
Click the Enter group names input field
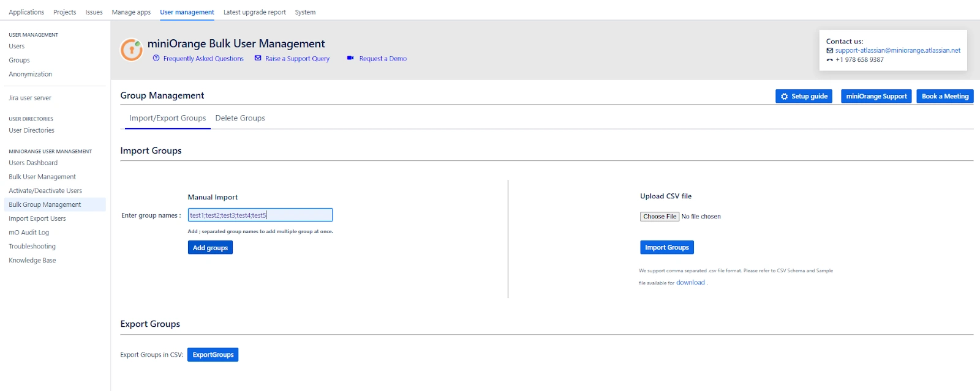[x=260, y=215]
